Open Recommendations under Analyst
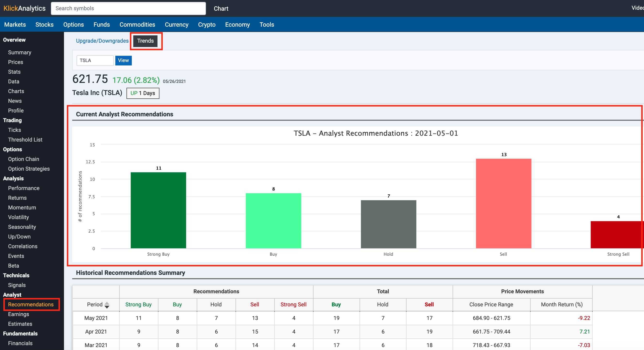644x350 pixels. click(31, 304)
